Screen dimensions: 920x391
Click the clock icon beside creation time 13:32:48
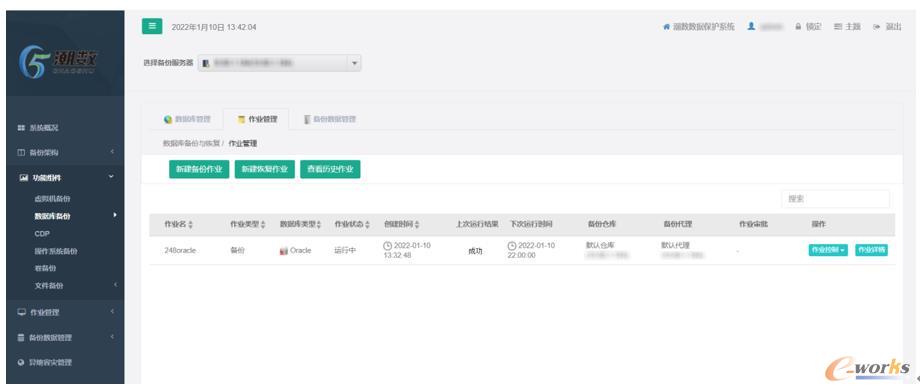[x=387, y=245]
